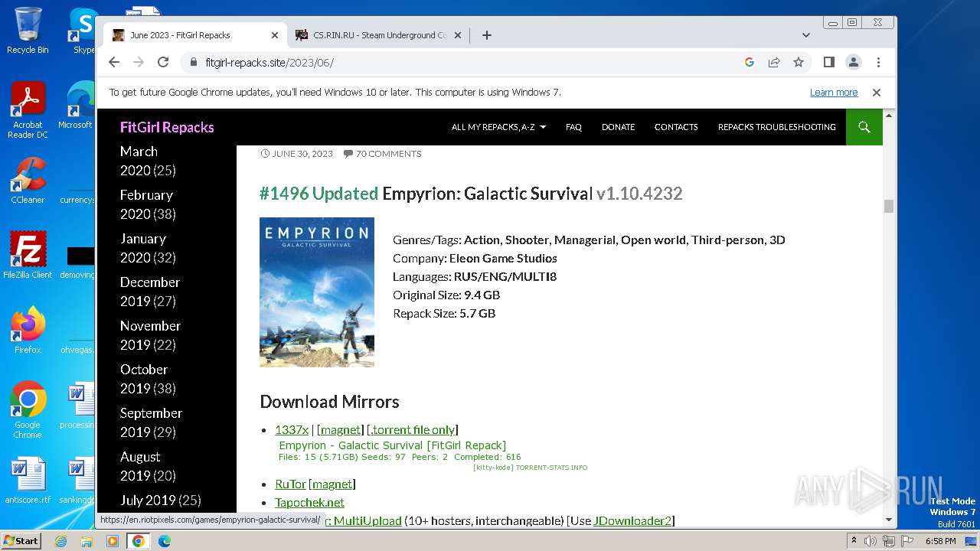Expand the tab search dropdown chevron
The width and height of the screenshot is (980, 551).
point(806,35)
